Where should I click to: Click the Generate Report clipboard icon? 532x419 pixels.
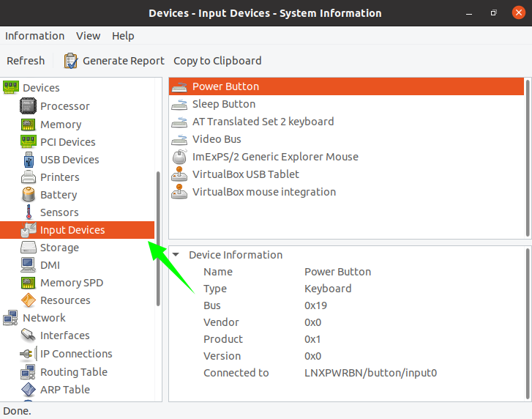(71, 61)
